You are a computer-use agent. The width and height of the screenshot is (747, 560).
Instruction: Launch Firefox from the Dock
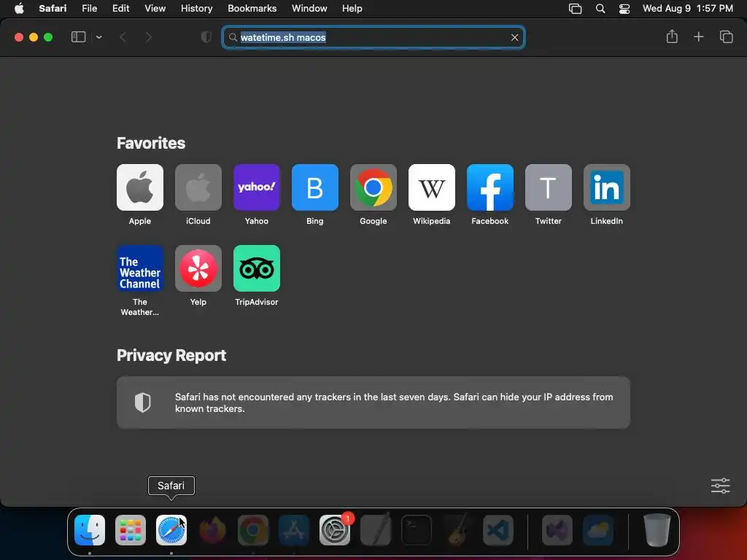212,530
